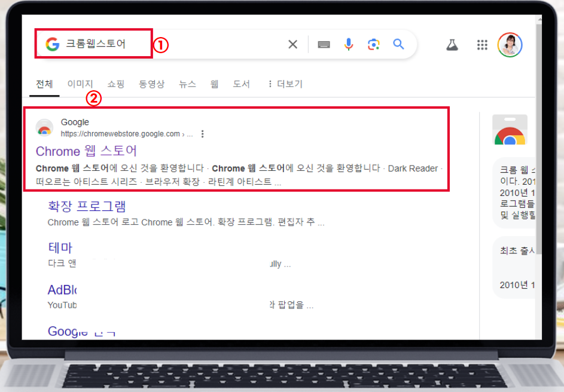Click the vertical page scrollbar
The height and width of the screenshot is (392, 564).
tap(538, 138)
